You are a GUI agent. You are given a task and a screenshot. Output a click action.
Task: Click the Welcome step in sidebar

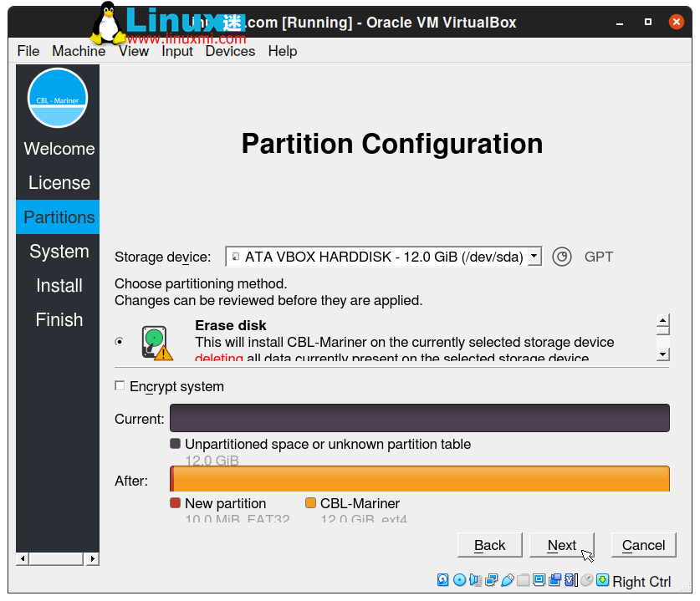59,149
